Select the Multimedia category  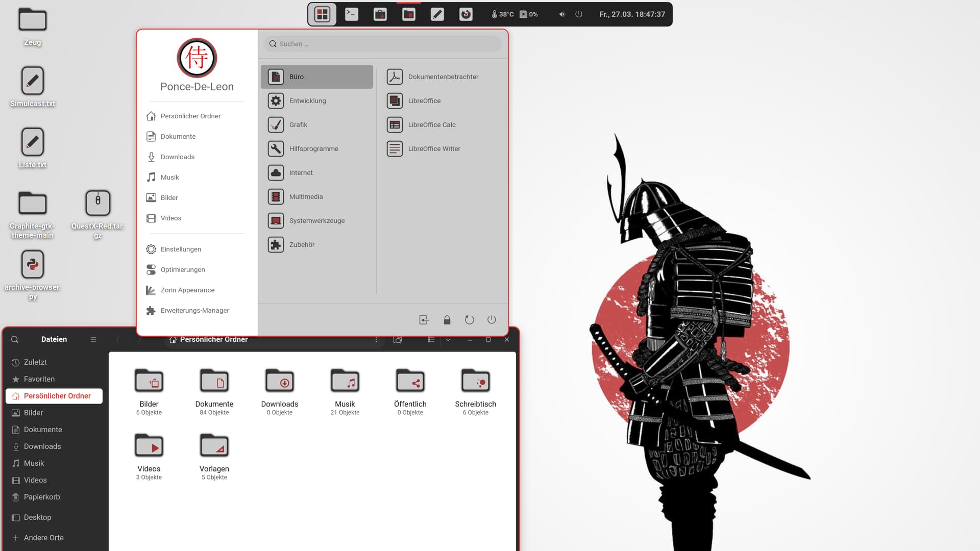coord(306,196)
